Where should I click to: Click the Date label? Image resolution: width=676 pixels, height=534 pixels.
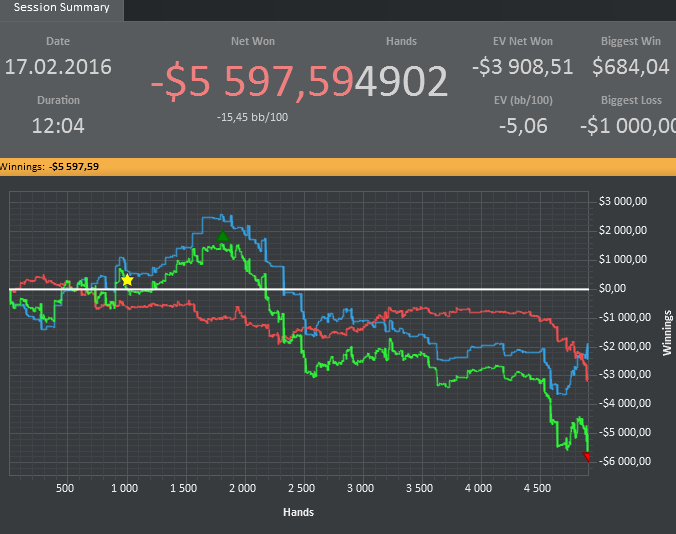coord(58,41)
